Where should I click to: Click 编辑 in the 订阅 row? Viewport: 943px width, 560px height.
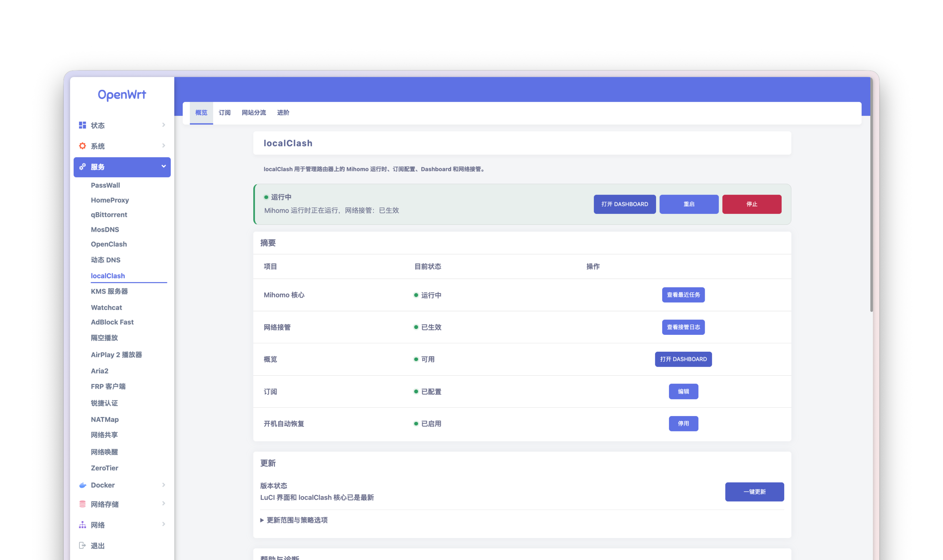pyautogui.click(x=683, y=391)
